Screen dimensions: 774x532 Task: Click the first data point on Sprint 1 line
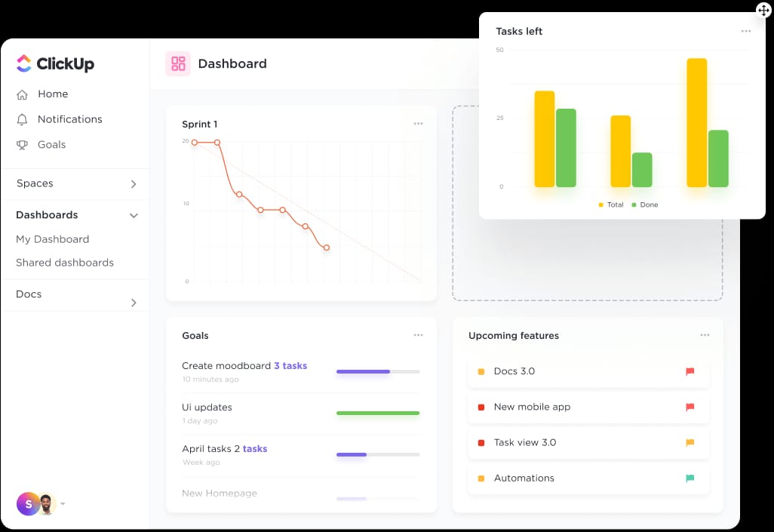coord(195,143)
